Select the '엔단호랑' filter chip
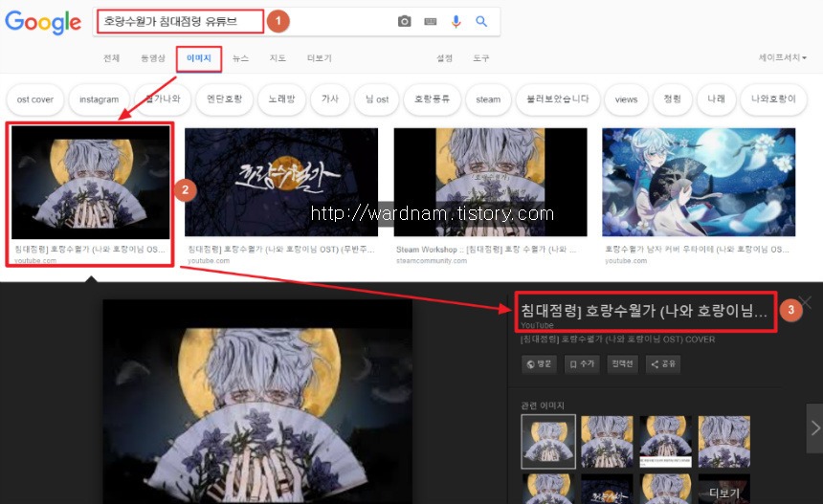823x504 pixels. point(224,99)
